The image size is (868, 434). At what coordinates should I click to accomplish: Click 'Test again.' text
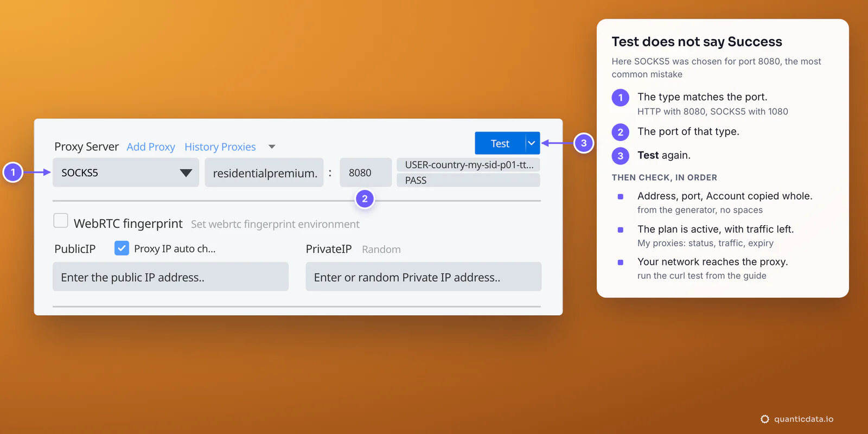(x=663, y=155)
